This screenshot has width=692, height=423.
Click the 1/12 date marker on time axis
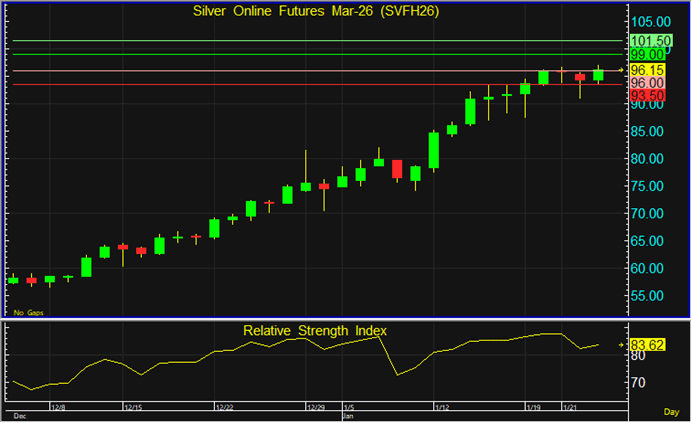[442, 408]
